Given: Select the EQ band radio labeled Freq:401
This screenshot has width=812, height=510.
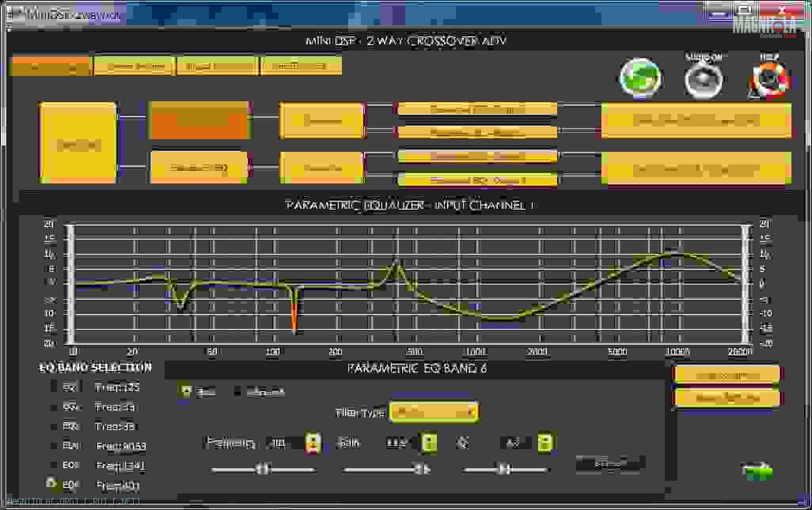Looking at the screenshot, I should 51,484.
